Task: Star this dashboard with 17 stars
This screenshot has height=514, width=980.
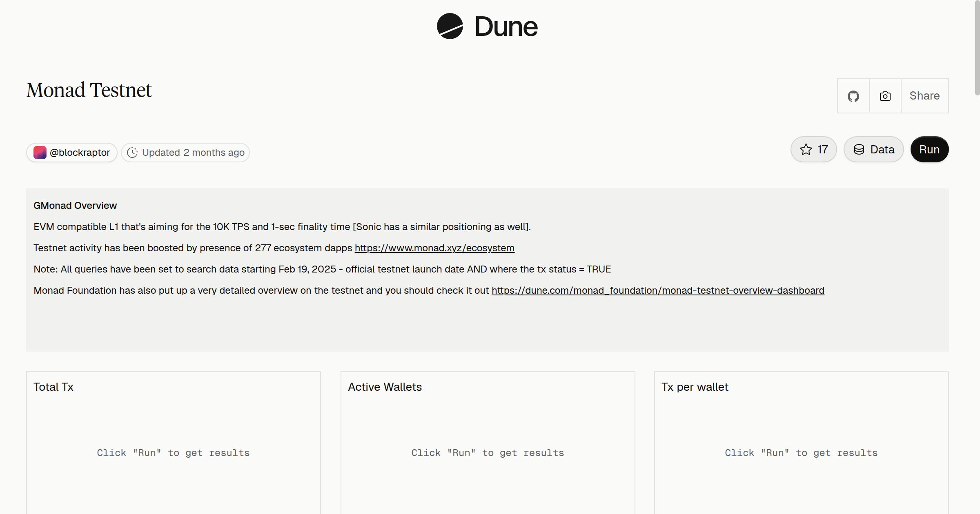Action: pyautogui.click(x=813, y=149)
